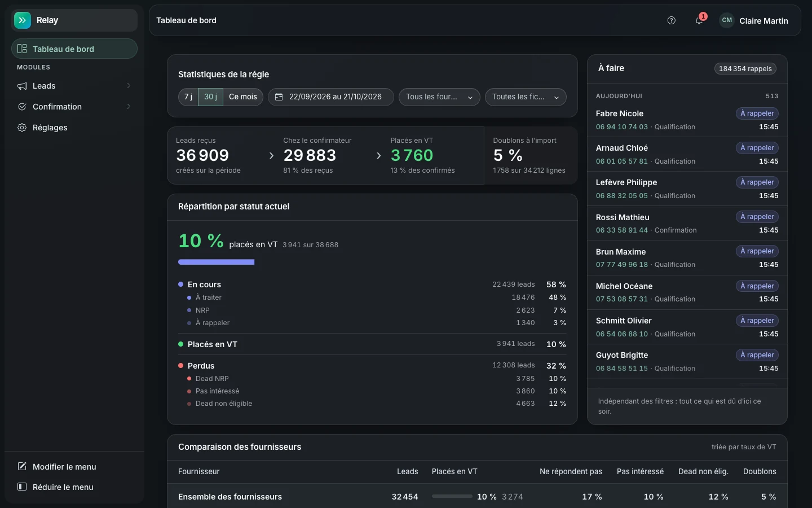812x508 pixels.
Task: Click the Leads reçus 36 909 figure
Action: (202, 155)
